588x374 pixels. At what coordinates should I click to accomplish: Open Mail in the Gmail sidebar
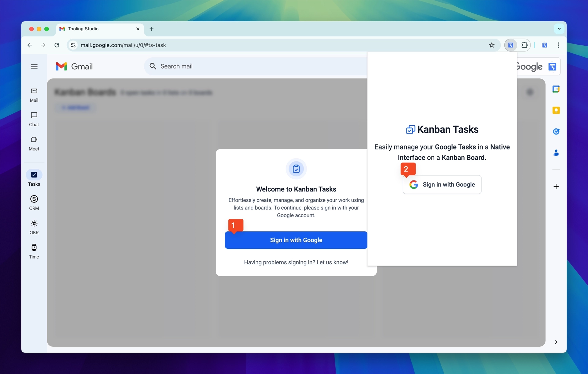(34, 95)
